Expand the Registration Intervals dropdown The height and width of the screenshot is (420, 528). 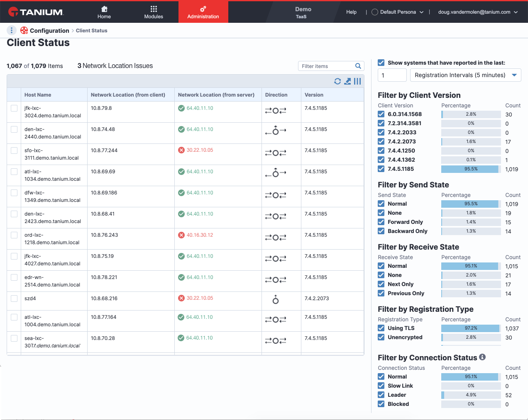tap(466, 75)
